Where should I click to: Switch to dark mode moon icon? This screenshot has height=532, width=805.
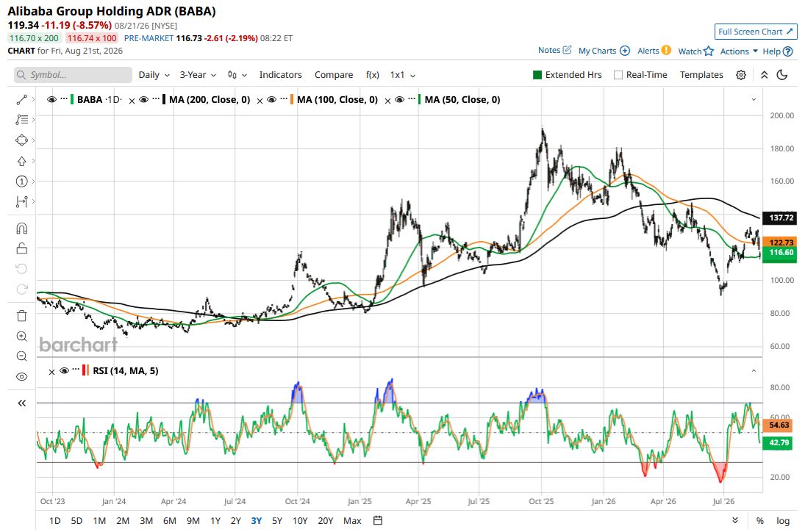782,75
